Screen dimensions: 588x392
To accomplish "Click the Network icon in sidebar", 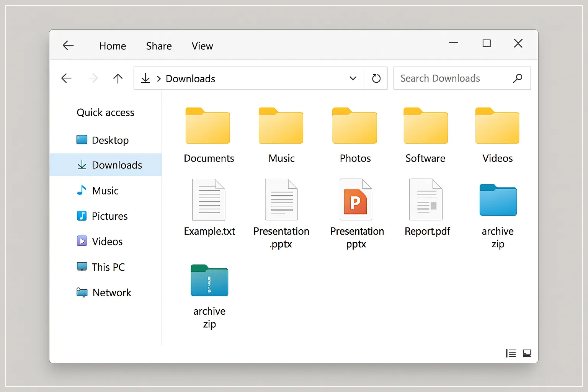I will [x=82, y=292].
